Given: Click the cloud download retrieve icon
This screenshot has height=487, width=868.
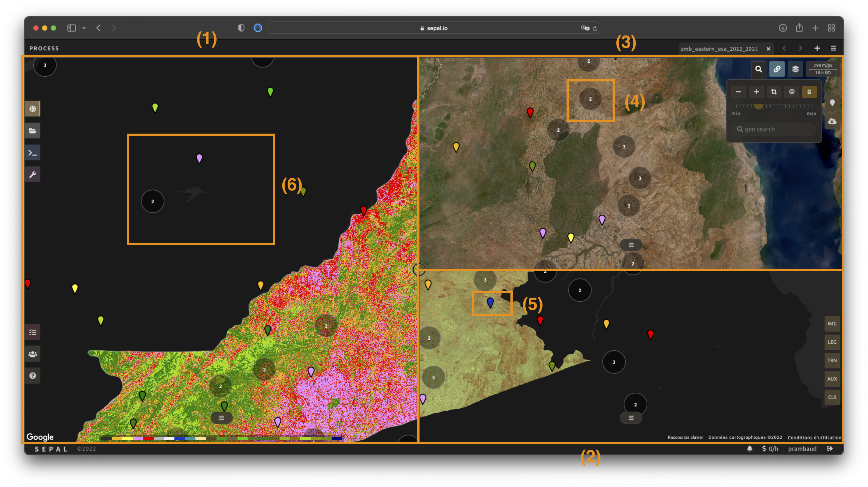Looking at the screenshot, I should (x=832, y=121).
